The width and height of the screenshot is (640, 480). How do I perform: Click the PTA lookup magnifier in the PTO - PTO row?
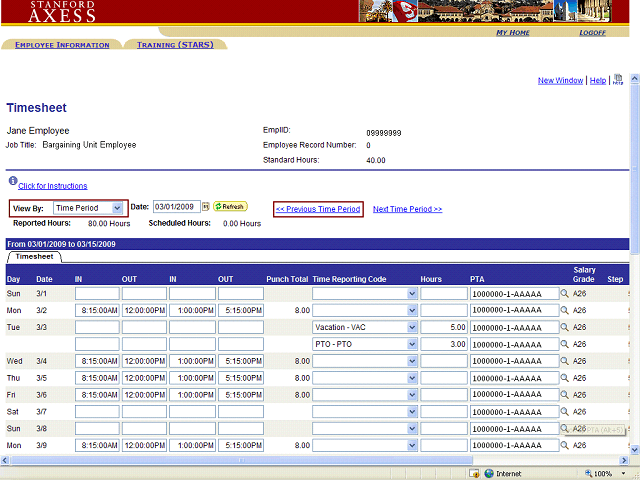563,344
